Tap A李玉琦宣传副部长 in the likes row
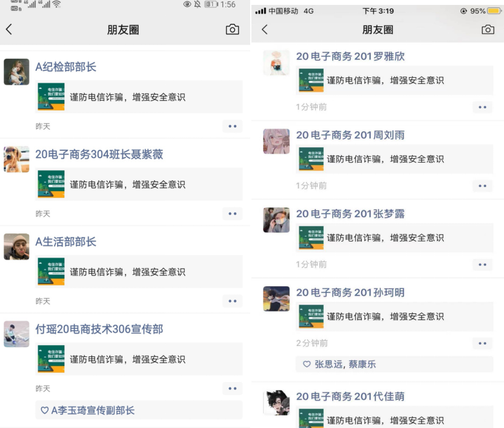Image resolution: width=504 pixels, height=428 pixels. (93, 410)
